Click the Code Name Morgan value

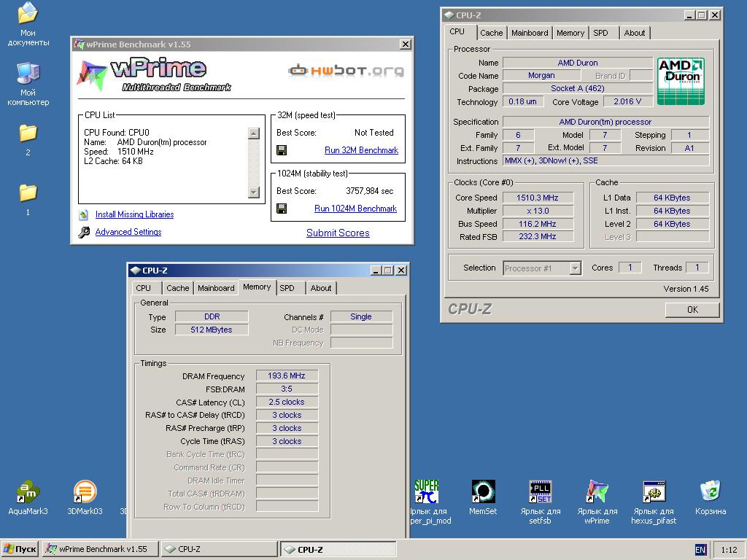coord(541,75)
